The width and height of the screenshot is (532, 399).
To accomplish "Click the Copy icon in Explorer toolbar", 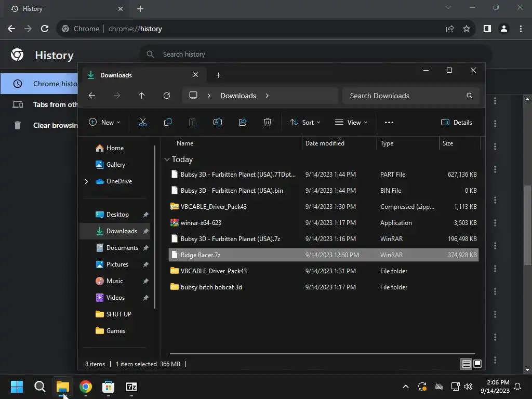I will point(168,123).
